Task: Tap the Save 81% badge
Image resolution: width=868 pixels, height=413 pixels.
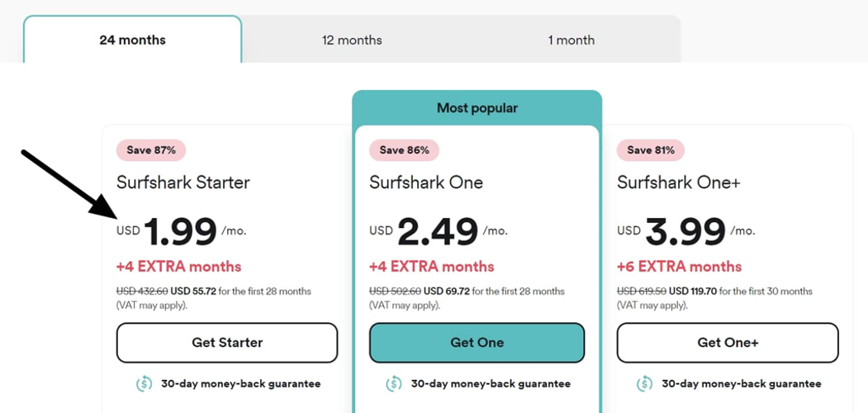Action: tap(651, 150)
